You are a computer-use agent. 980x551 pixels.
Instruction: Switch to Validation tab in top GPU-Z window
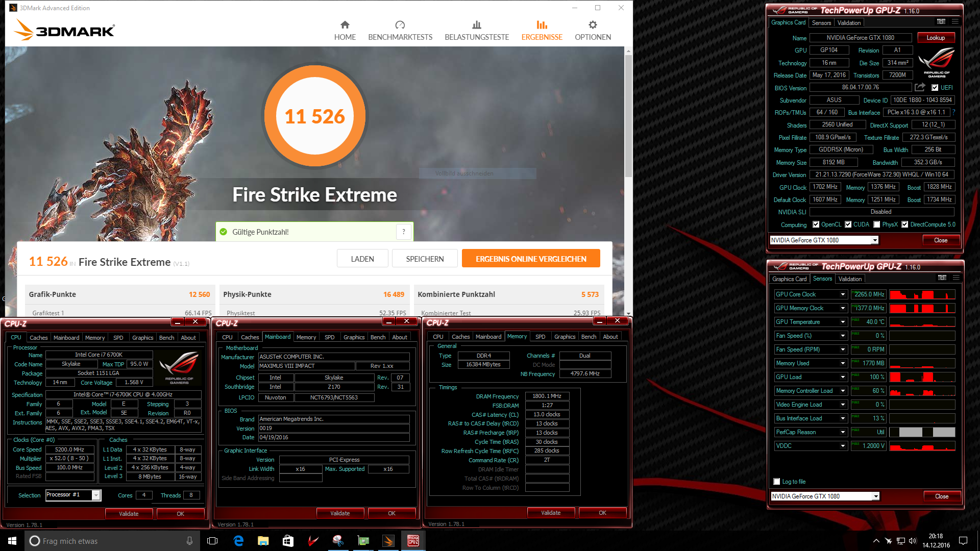coord(849,23)
